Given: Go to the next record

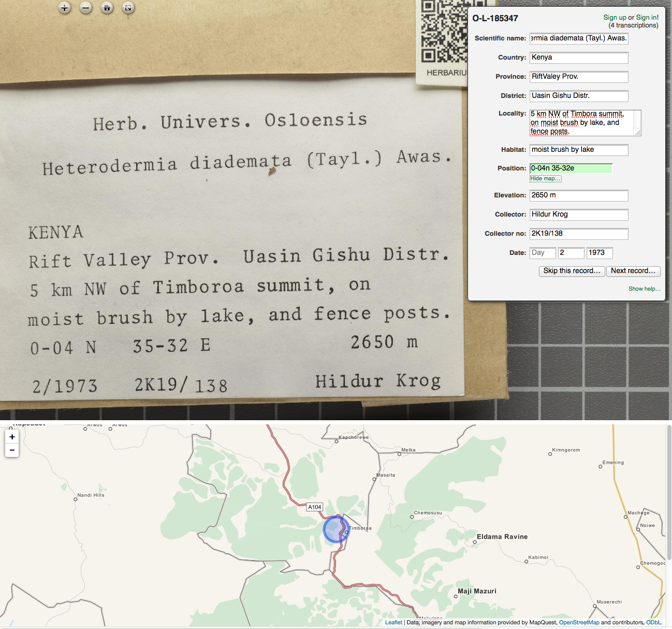Looking at the screenshot, I should click(x=633, y=271).
